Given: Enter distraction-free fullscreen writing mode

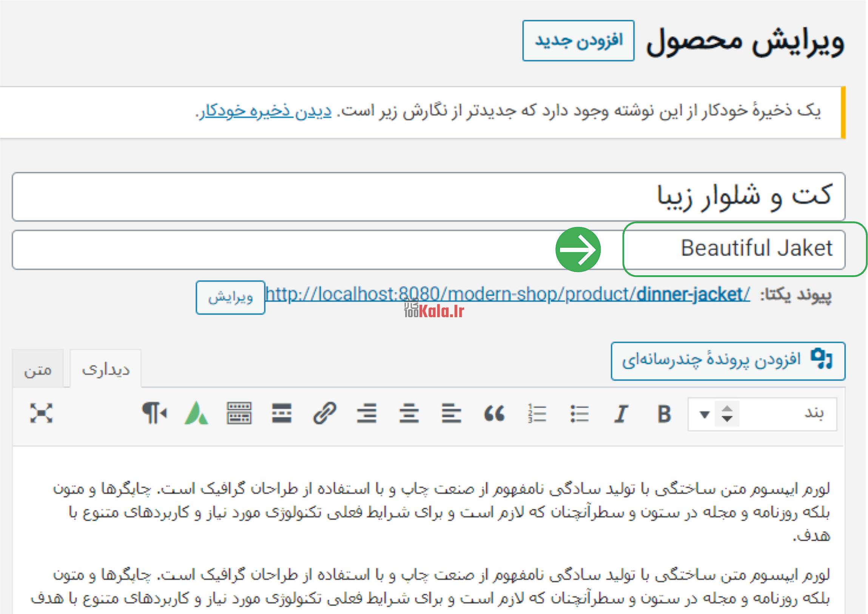Looking at the screenshot, I should click(42, 414).
